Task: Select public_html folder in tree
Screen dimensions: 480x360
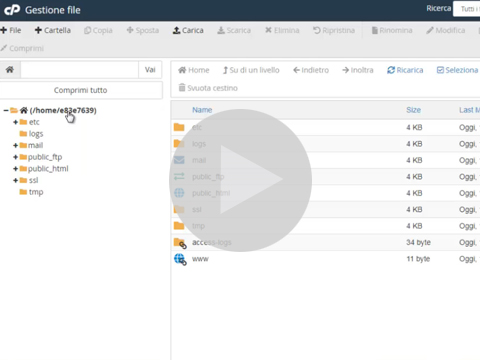Action: click(48, 169)
